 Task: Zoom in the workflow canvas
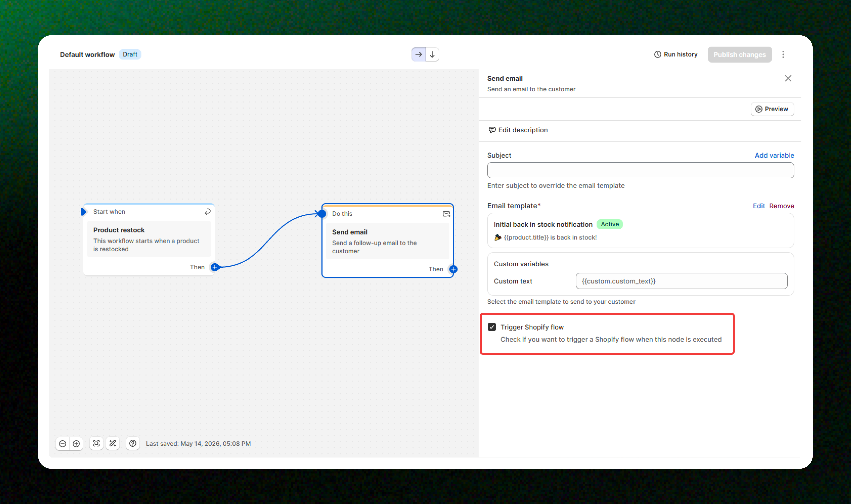[76, 443]
